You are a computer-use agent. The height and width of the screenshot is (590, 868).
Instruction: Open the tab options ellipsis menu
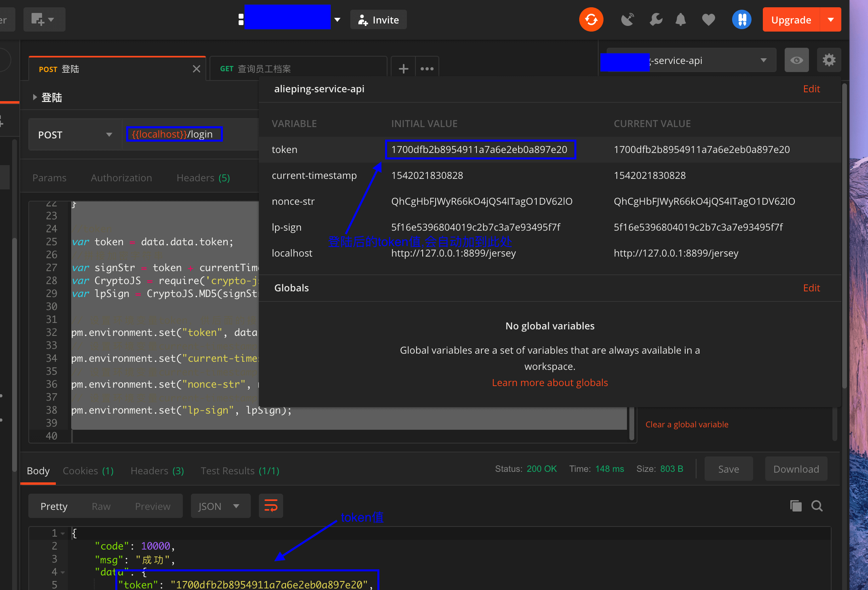(427, 69)
